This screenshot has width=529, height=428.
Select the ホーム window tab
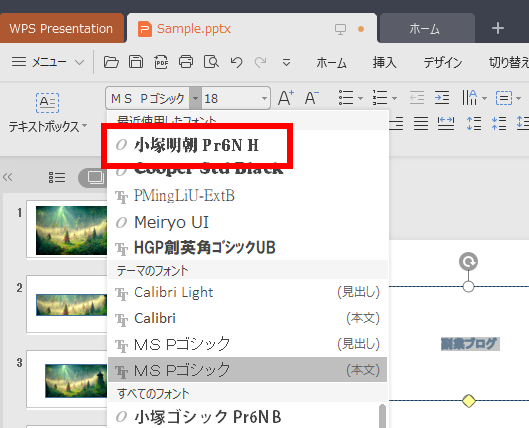pos(427,28)
